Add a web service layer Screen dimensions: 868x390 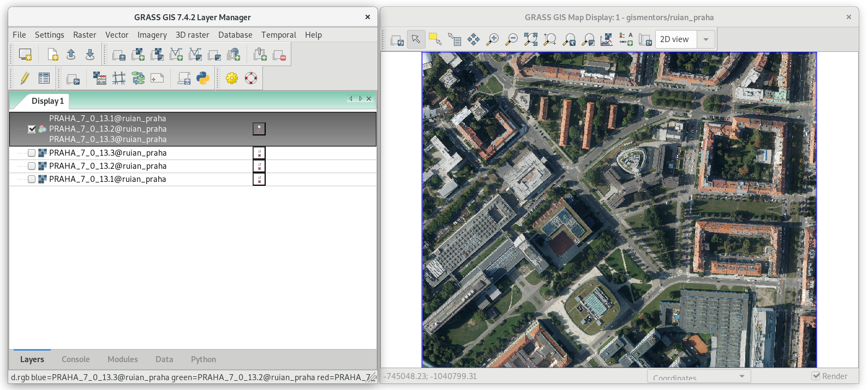[234, 55]
